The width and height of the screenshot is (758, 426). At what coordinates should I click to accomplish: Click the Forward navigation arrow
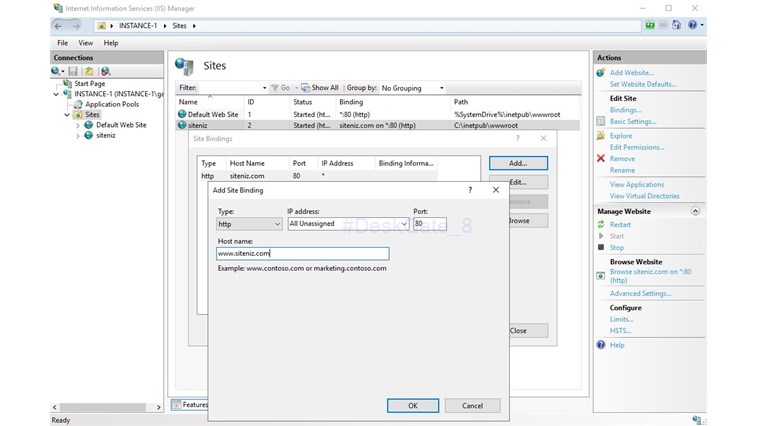click(76, 26)
